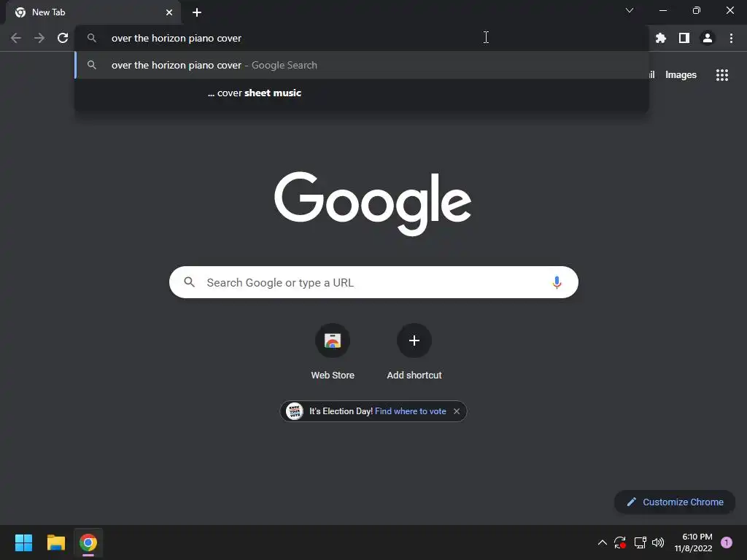Click the address bar magnifier icon
The height and width of the screenshot is (560, 747).
tap(92, 38)
